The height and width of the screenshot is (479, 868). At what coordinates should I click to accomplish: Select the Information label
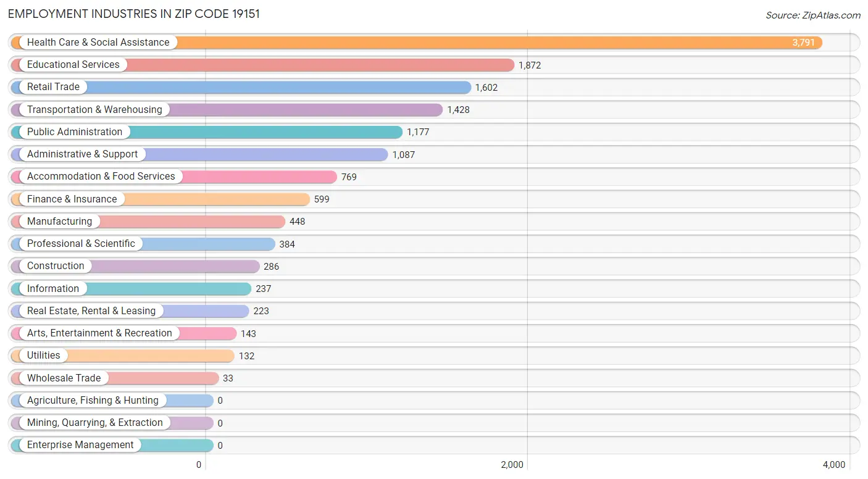tap(53, 288)
